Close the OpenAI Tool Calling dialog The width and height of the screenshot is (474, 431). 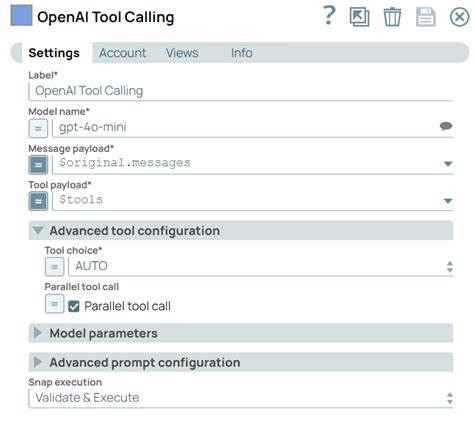click(459, 17)
